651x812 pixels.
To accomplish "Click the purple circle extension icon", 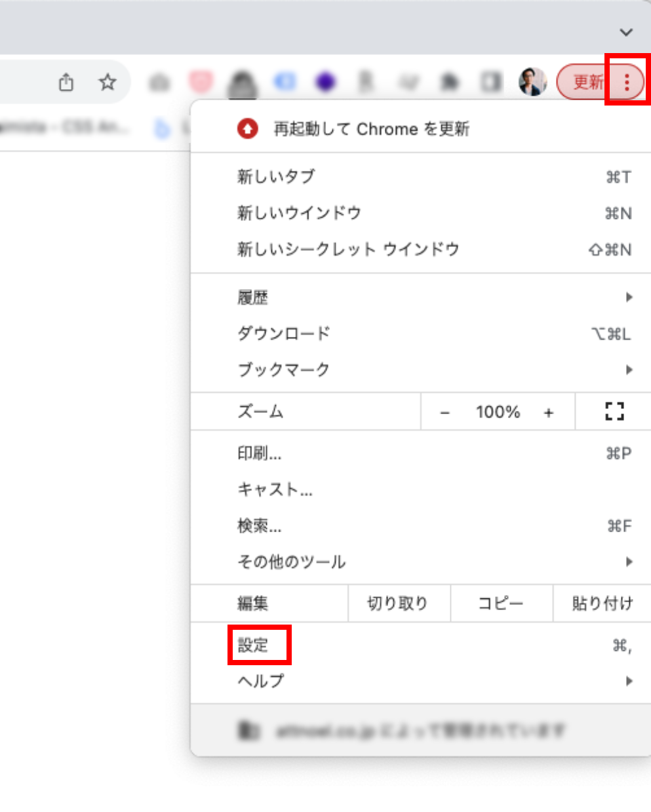I will pos(325,82).
